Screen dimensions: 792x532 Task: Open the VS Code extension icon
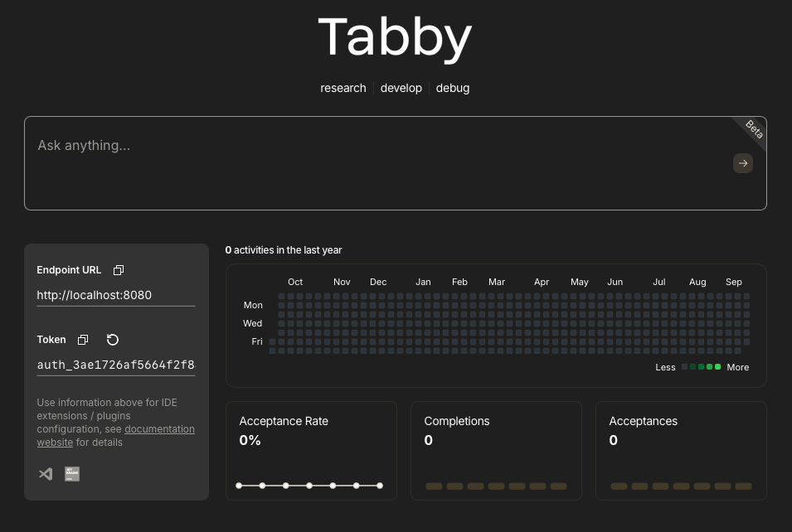coord(46,474)
